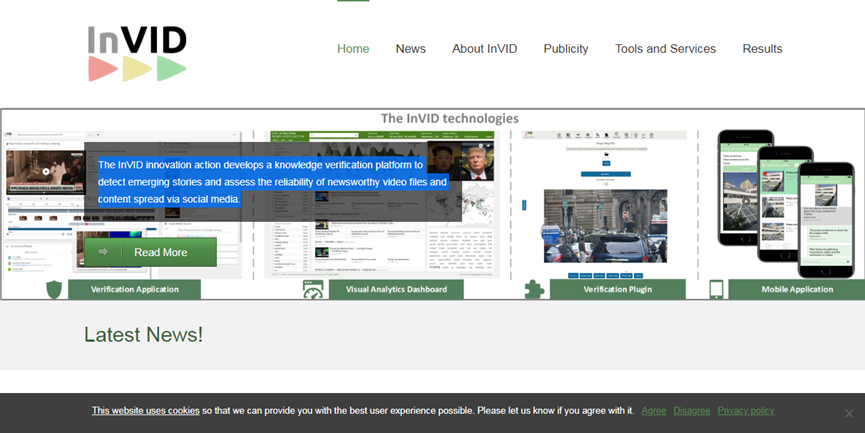Click the shield Verification Application icon
The width and height of the screenshot is (865, 433).
click(54, 289)
